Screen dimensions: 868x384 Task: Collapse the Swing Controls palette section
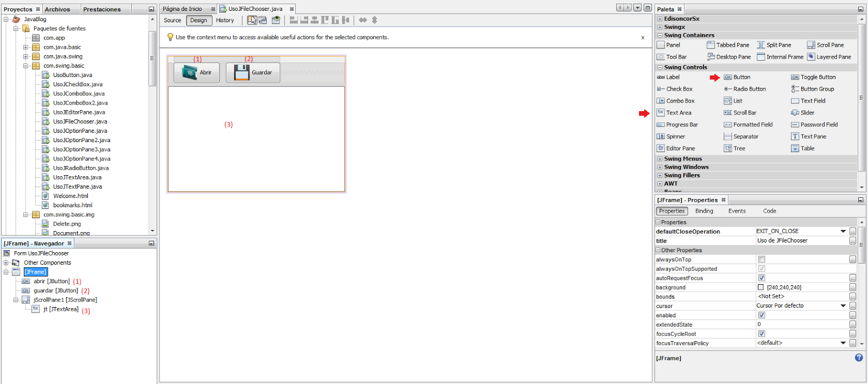(x=660, y=68)
